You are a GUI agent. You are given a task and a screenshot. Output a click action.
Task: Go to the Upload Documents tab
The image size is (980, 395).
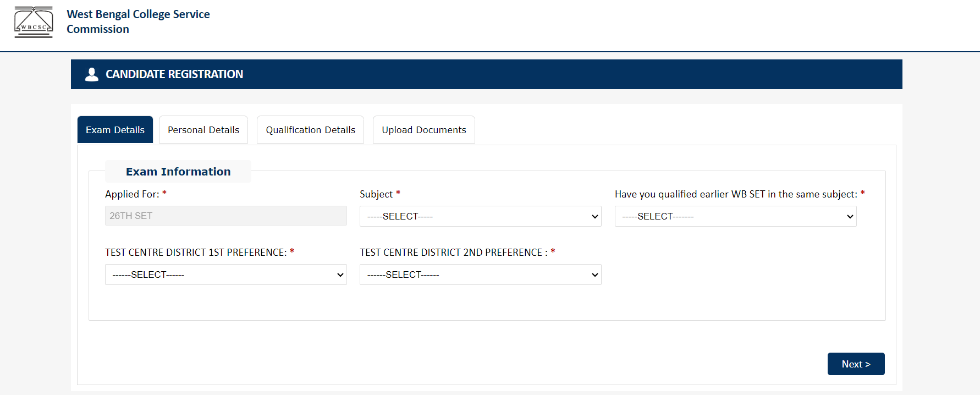tap(424, 130)
